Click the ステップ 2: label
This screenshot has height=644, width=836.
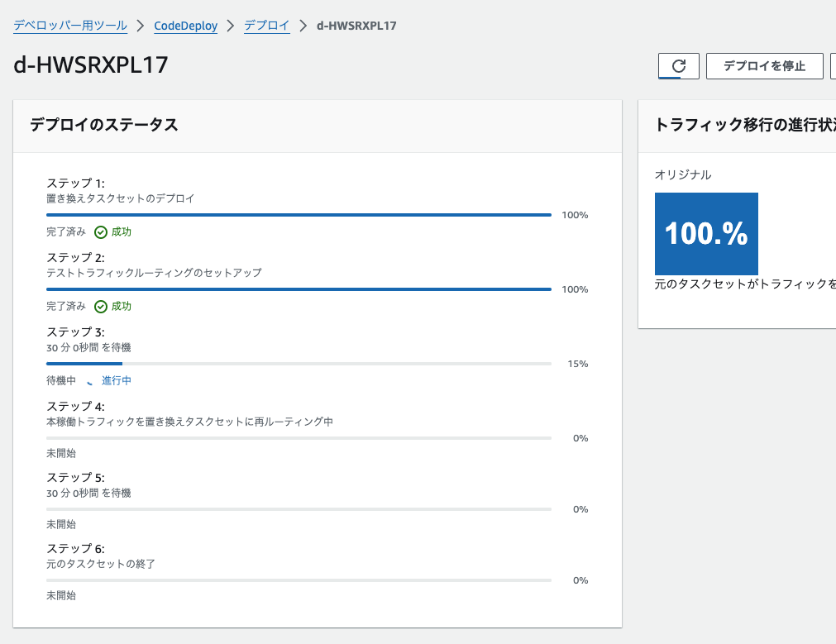(76, 257)
